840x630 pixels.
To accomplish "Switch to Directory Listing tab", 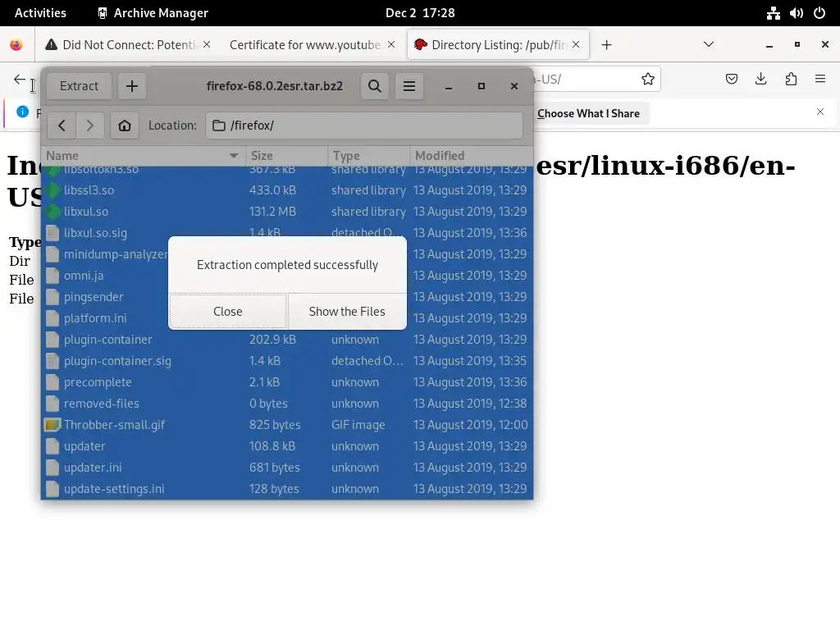I will 498,45.
